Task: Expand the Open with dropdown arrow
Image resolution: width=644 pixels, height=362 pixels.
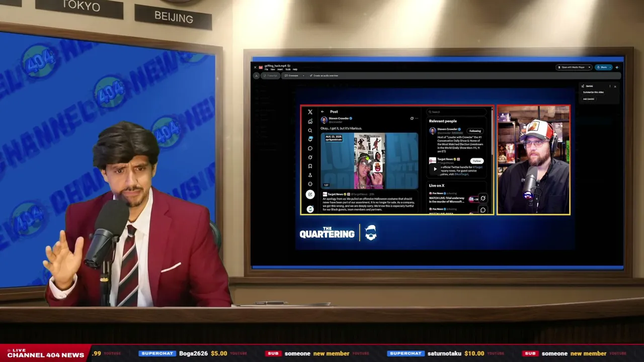Action: (589, 67)
